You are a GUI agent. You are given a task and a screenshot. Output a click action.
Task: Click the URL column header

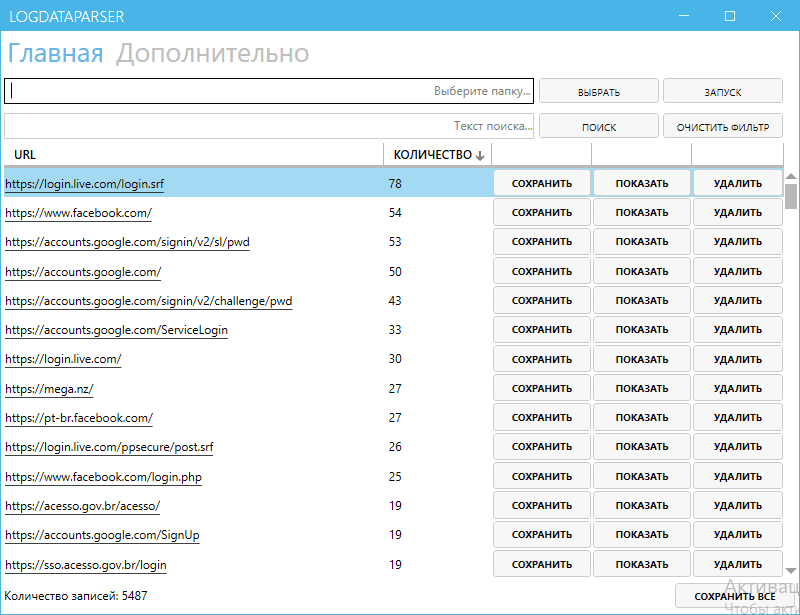[22, 154]
